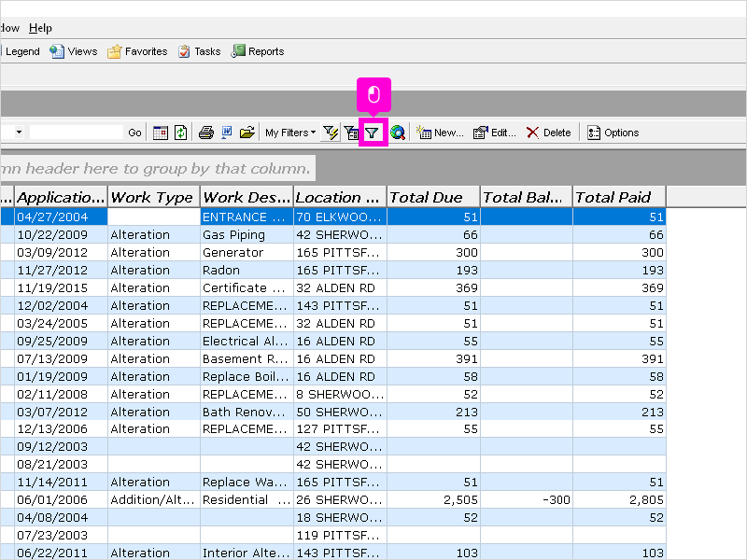Select the Gas Piping cell

pos(247,235)
